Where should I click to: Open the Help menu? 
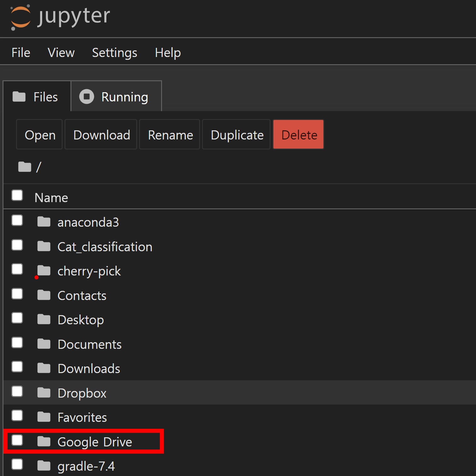coord(168,53)
